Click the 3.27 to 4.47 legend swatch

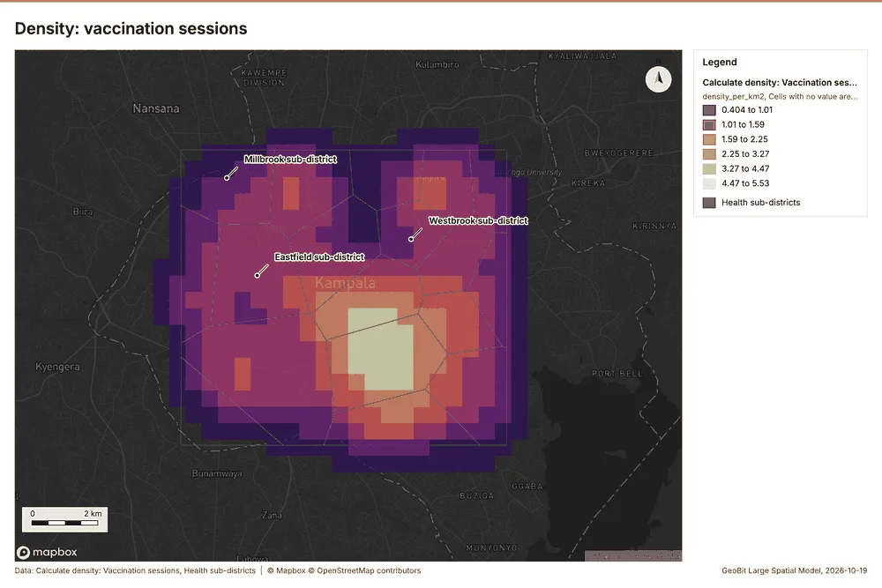tap(709, 168)
